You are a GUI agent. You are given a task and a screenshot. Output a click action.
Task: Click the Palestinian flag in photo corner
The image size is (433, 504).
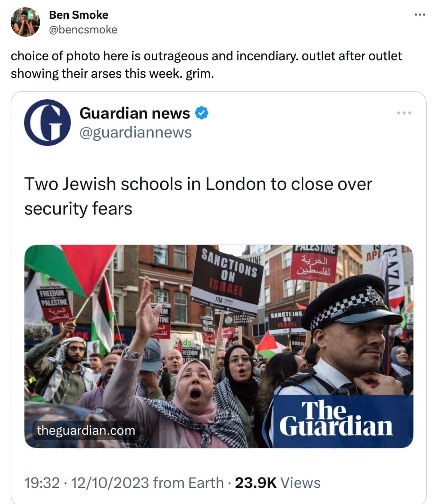coord(70,268)
